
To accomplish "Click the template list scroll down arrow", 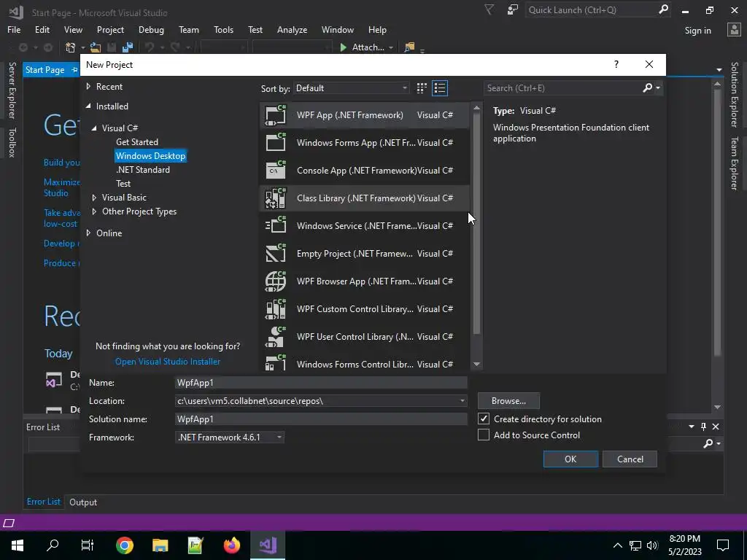I will (x=476, y=365).
